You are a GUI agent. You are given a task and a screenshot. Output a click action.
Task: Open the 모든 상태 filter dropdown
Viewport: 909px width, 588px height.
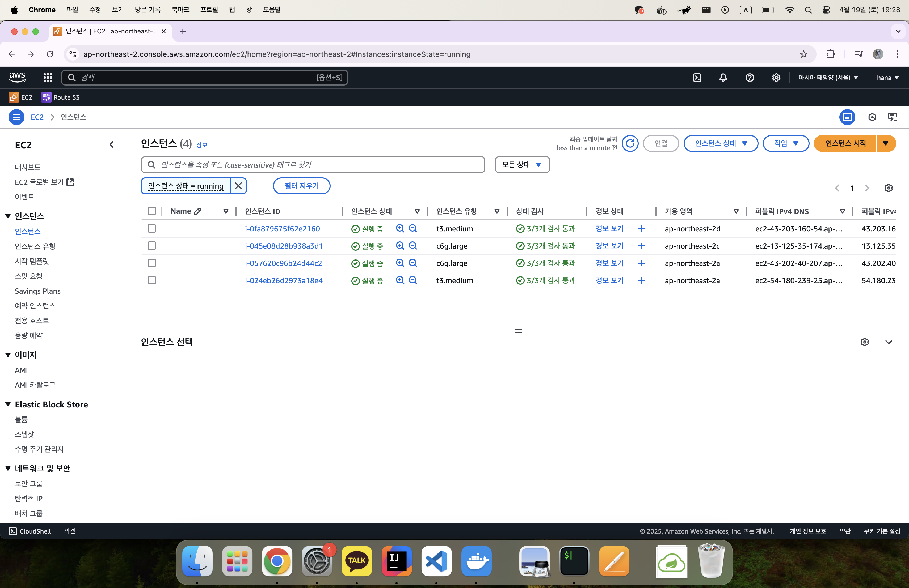522,165
